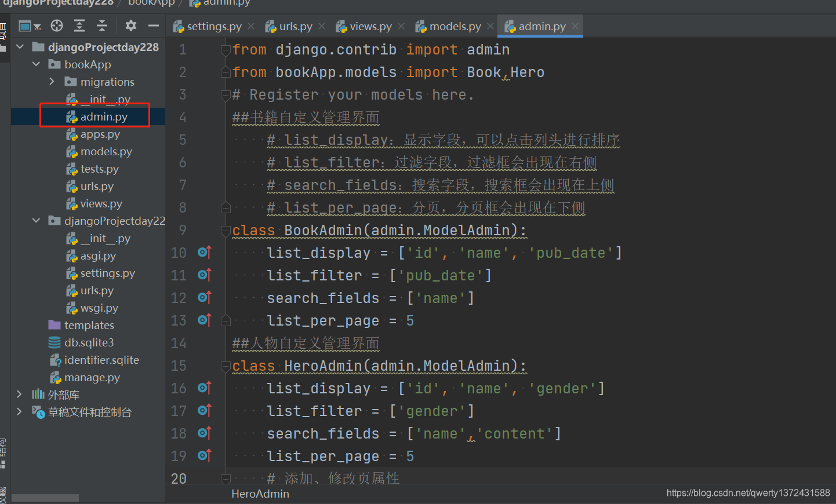Image resolution: width=836 pixels, height=504 pixels.
Task: Fold the imports block at line 1
Action: point(226,50)
